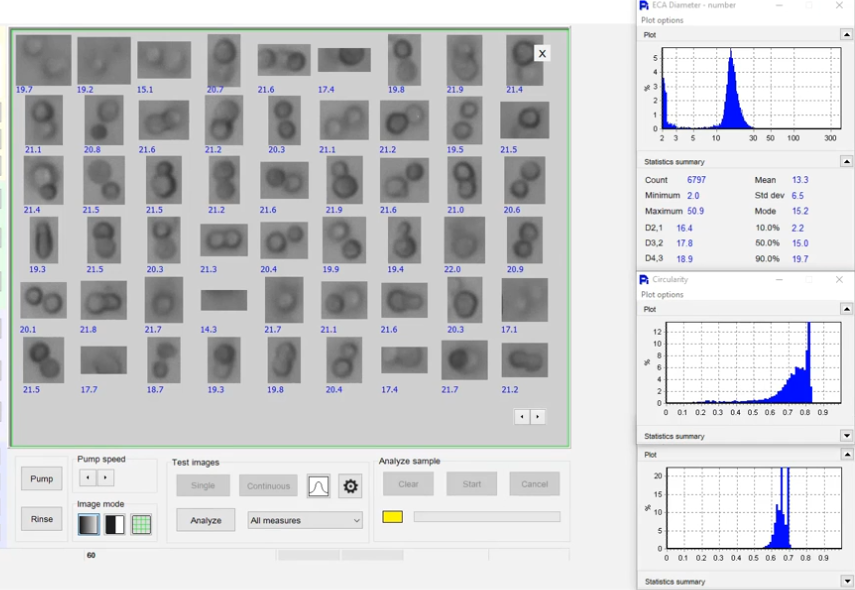Select the particle thumbnail labeled 17.1
This screenshot has width=855, height=590.
coord(525,300)
